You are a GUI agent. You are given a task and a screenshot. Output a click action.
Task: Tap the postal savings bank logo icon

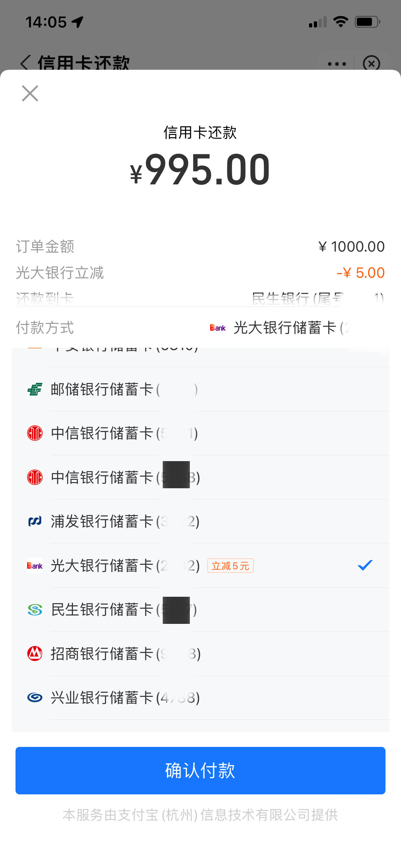point(35,389)
